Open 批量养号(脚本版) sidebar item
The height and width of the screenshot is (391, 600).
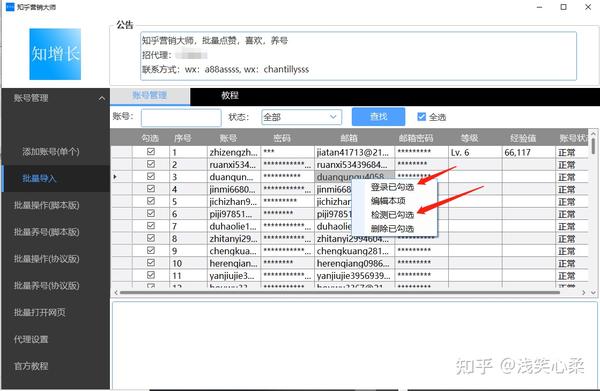point(47,232)
